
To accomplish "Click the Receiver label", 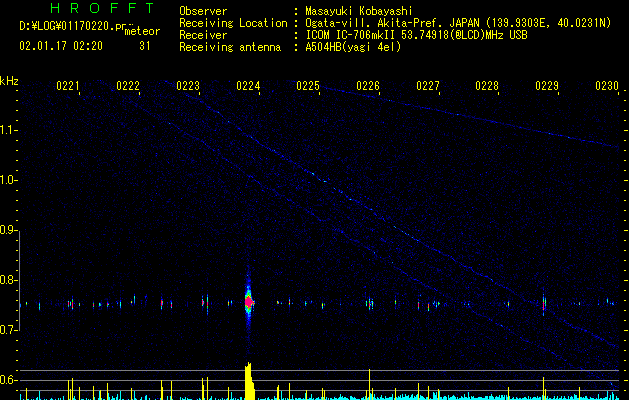I will point(203,35).
